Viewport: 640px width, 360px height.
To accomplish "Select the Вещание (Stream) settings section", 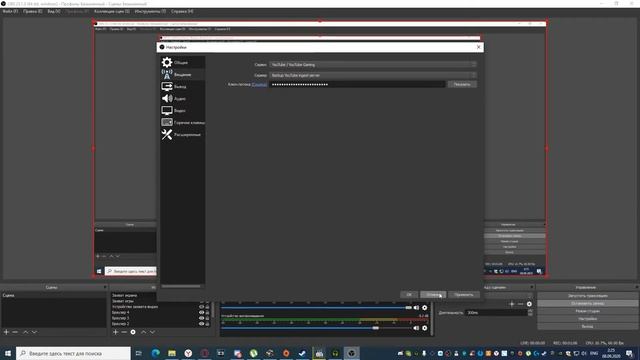I will pos(182,74).
